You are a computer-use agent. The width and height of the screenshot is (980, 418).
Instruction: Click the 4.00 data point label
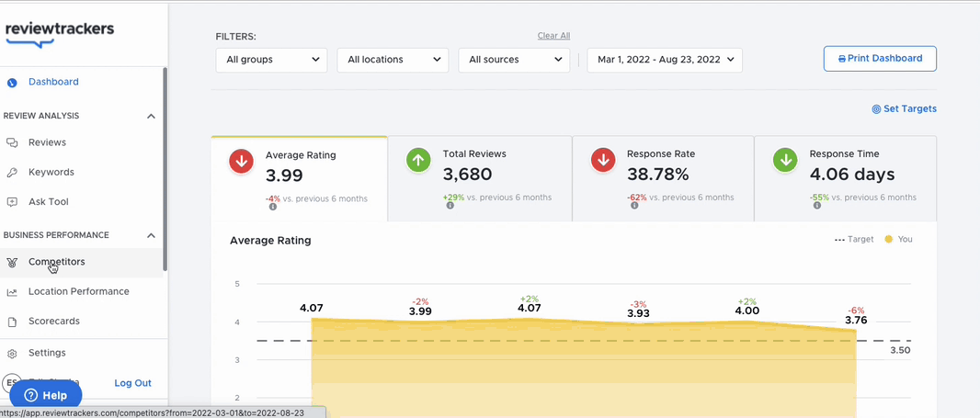click(746, 311)
